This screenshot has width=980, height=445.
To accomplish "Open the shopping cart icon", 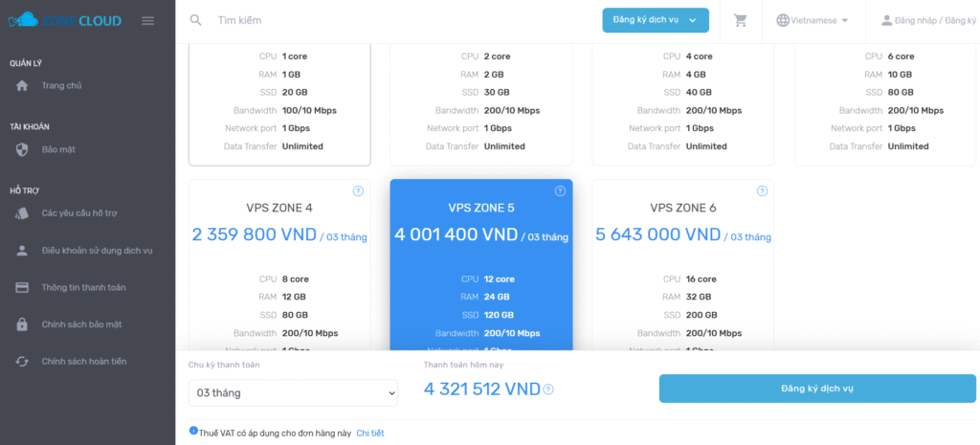I will (x=740, y=20).
